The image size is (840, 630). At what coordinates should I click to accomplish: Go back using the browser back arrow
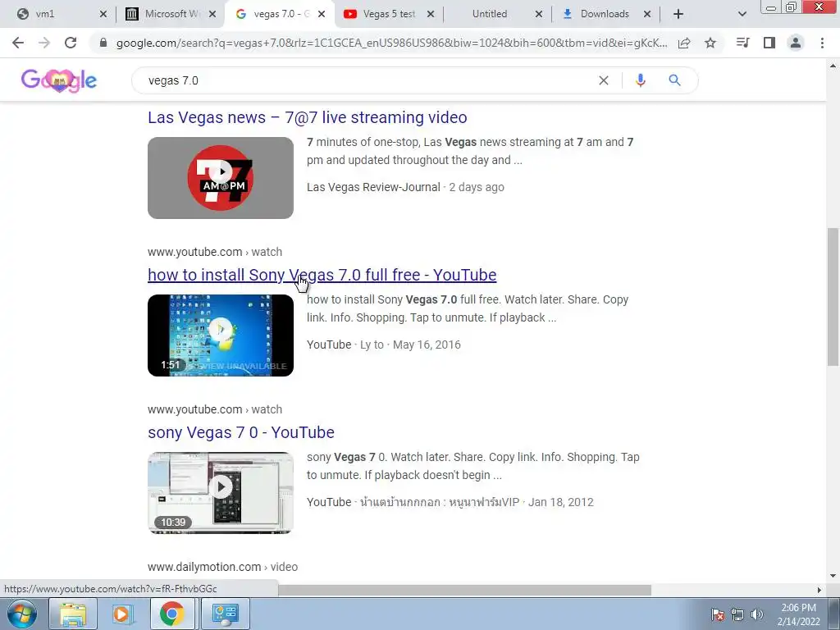coord(18,43)
